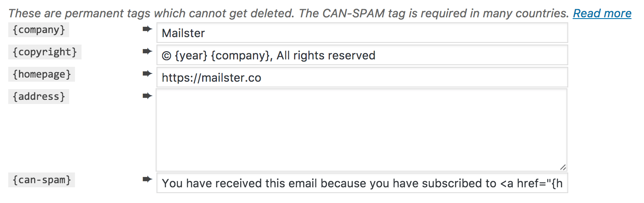This screenshot has height=203, width=644.
Task: Focus the homepage URL field
Action: pyautogui.click(x=362, y=78)
